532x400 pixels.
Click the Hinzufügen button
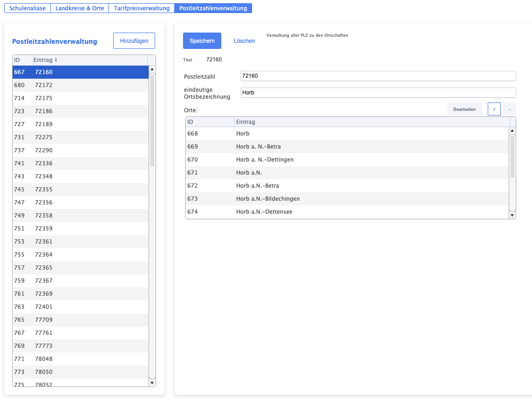pyautogui.click(x=134, y=41)
